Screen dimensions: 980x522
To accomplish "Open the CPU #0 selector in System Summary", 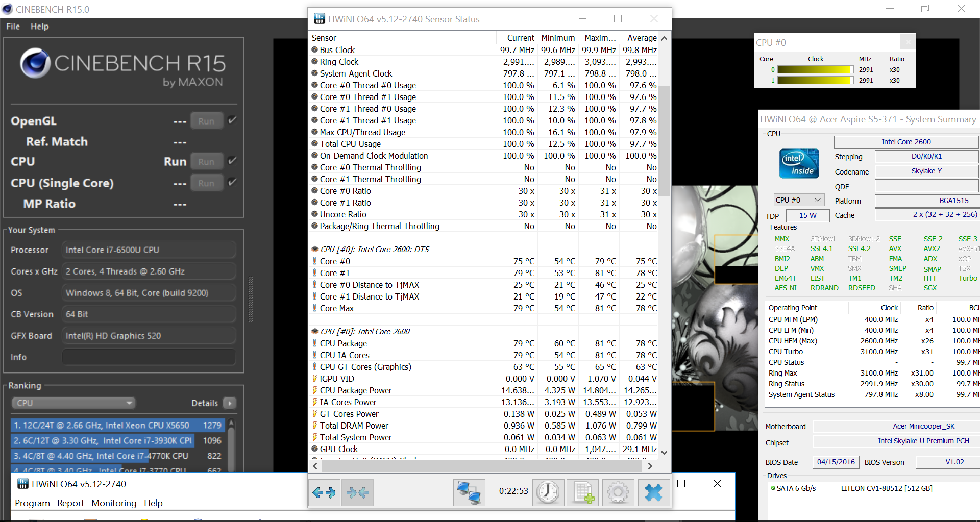I will click(799, 200).
